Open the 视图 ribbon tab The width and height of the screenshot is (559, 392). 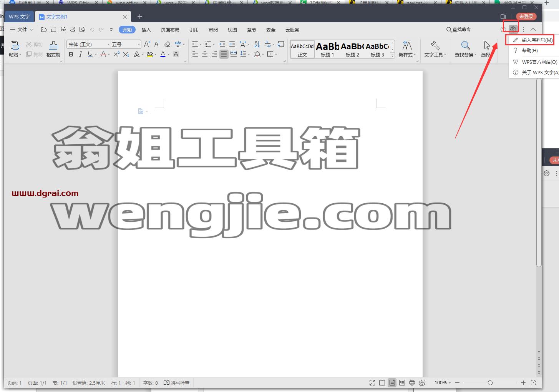click(232, 30)
